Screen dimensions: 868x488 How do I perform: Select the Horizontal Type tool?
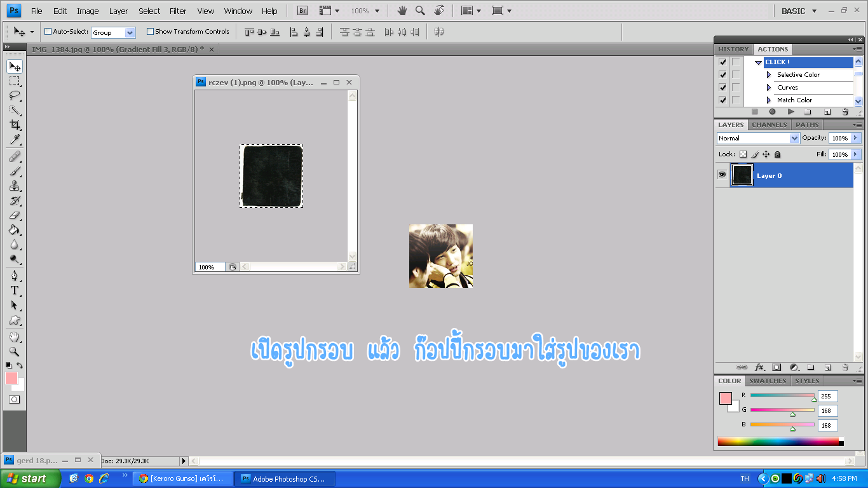coord(15,290)
